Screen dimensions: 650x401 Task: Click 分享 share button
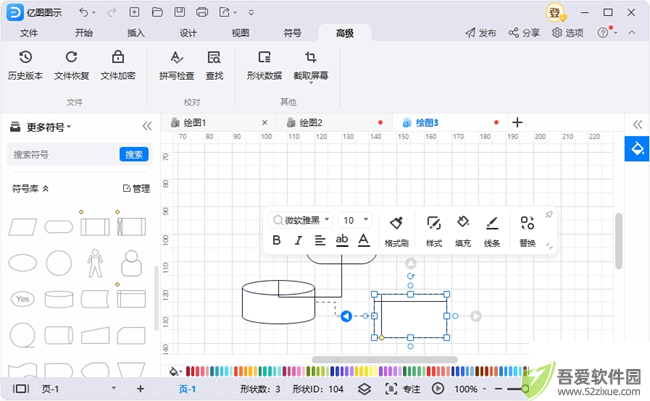pos(524,33)
